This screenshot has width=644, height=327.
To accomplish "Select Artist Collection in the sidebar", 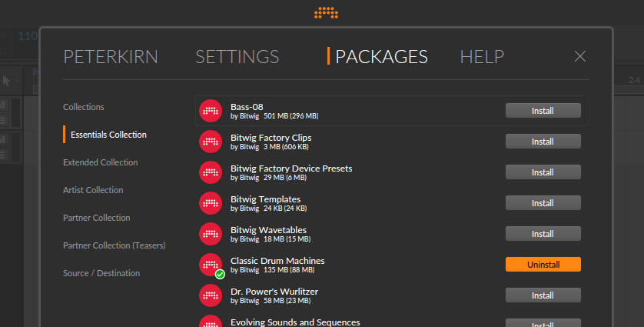I will tap(93, 190).
